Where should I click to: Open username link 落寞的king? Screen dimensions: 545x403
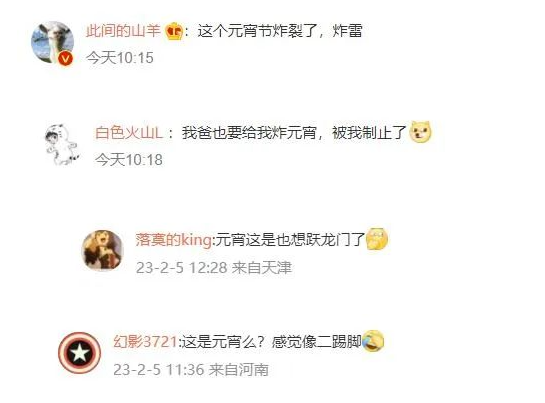click(x=173, y=240)
